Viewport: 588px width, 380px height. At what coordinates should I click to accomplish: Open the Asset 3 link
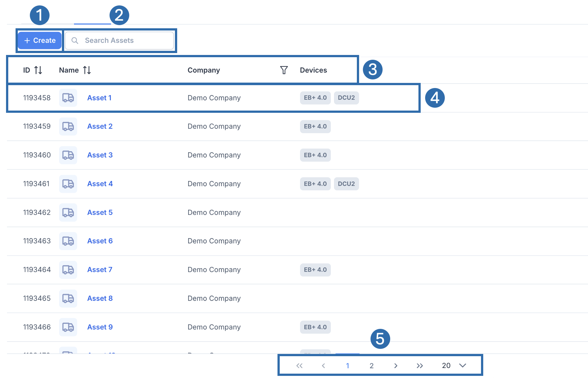100,155
